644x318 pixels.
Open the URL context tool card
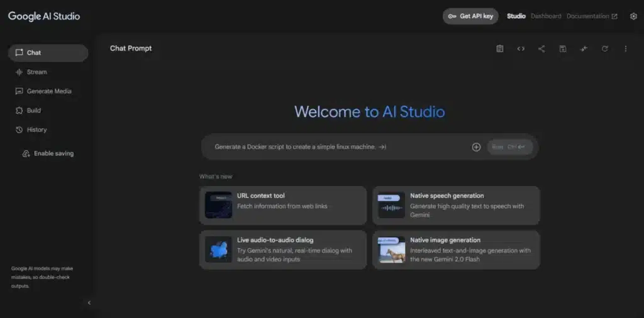tap(283, 205)
